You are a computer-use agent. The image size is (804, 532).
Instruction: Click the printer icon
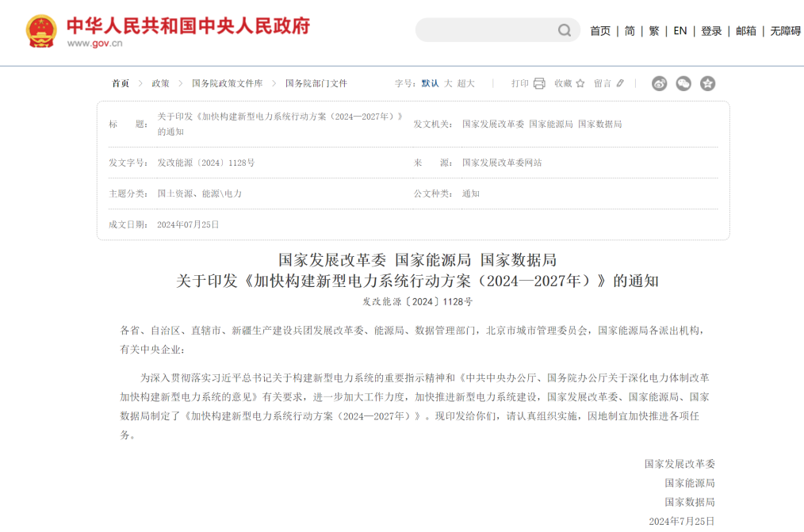point(539,83)
